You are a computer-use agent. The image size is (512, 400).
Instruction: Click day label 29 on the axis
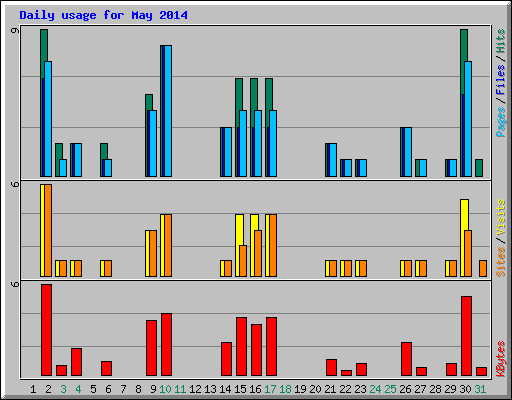(450, 389)
